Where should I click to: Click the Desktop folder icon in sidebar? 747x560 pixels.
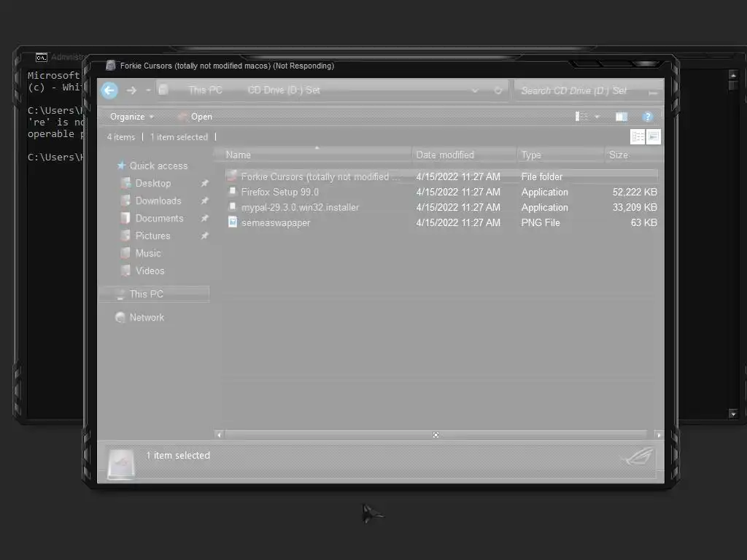125,183
